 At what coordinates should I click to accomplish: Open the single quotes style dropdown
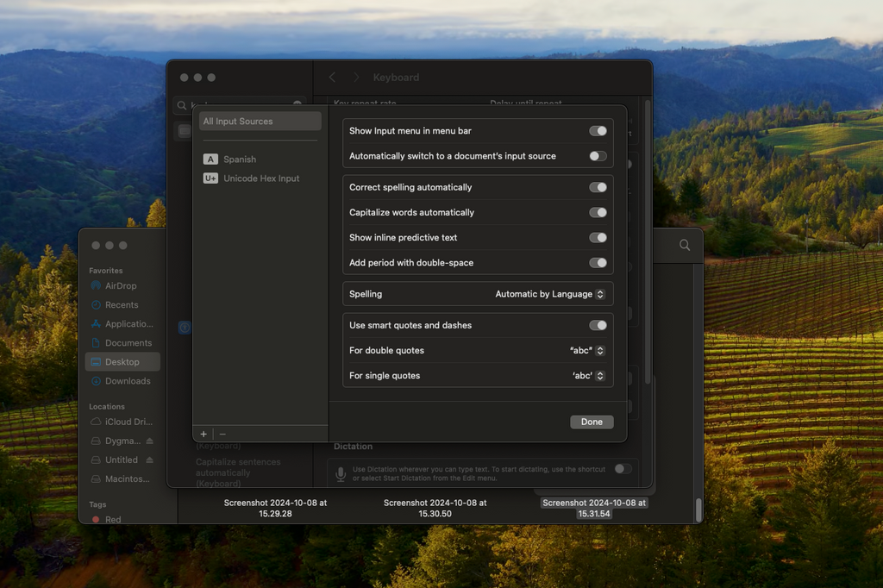[x=588, y=376]
